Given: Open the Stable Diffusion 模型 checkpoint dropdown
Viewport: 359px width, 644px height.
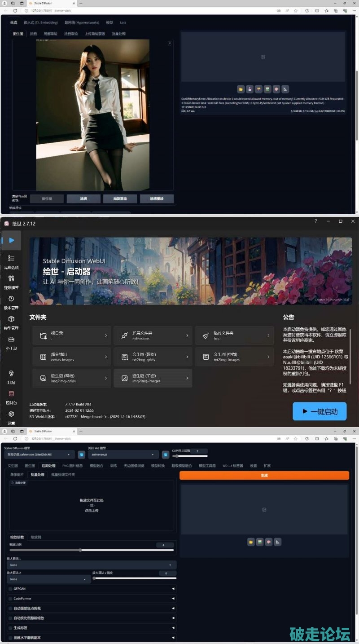Looking at the screenshot, I should 39,454.
